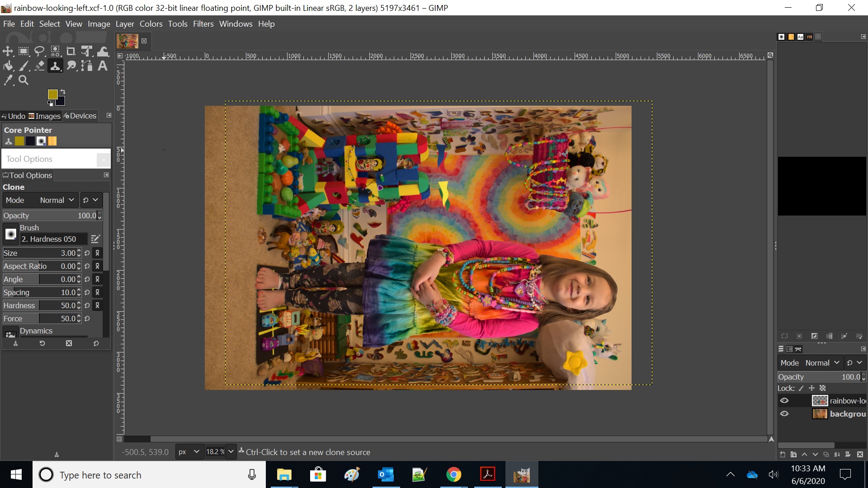Select the Free Select lasso tool

[x=39, y=51]
